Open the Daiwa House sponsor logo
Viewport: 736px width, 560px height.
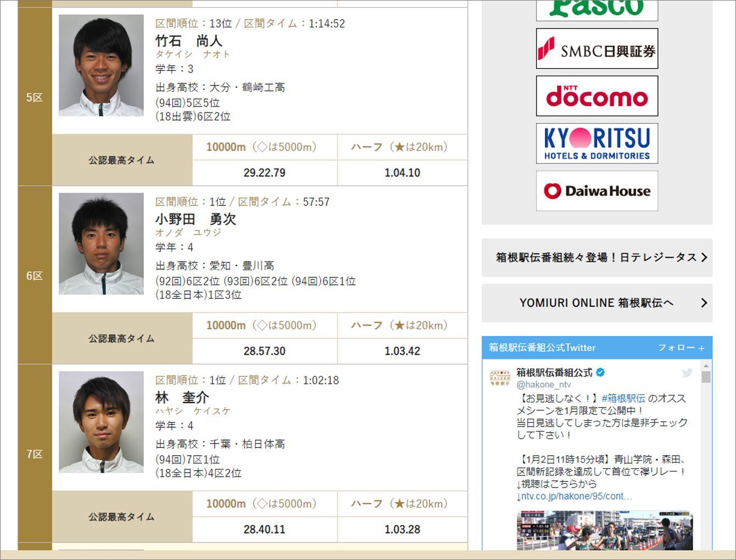coord(597,191)
